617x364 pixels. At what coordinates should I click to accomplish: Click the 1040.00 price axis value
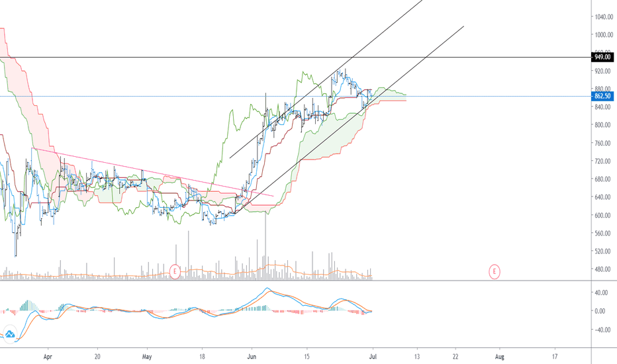click(604, 17)
